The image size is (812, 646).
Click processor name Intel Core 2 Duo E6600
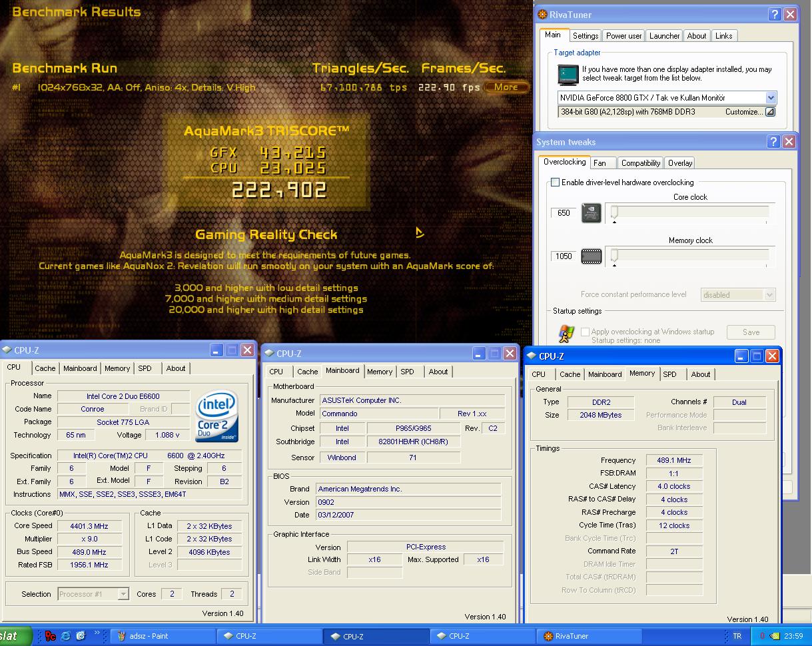(x=123, y=396)
